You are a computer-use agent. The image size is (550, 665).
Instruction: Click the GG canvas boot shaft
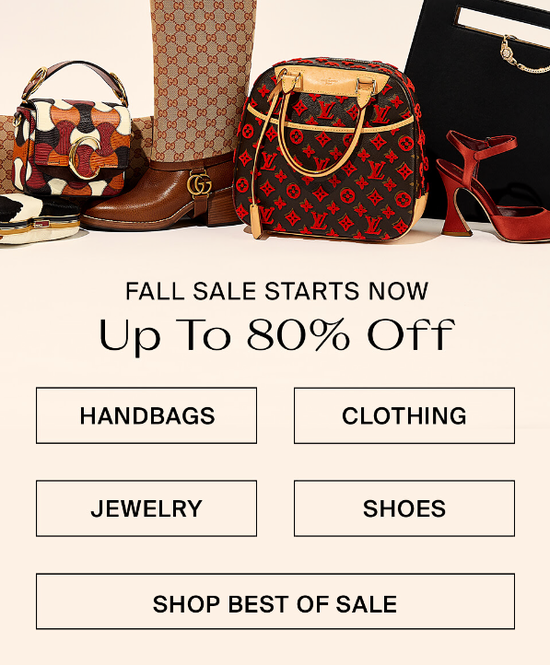[x=203, y=76]
